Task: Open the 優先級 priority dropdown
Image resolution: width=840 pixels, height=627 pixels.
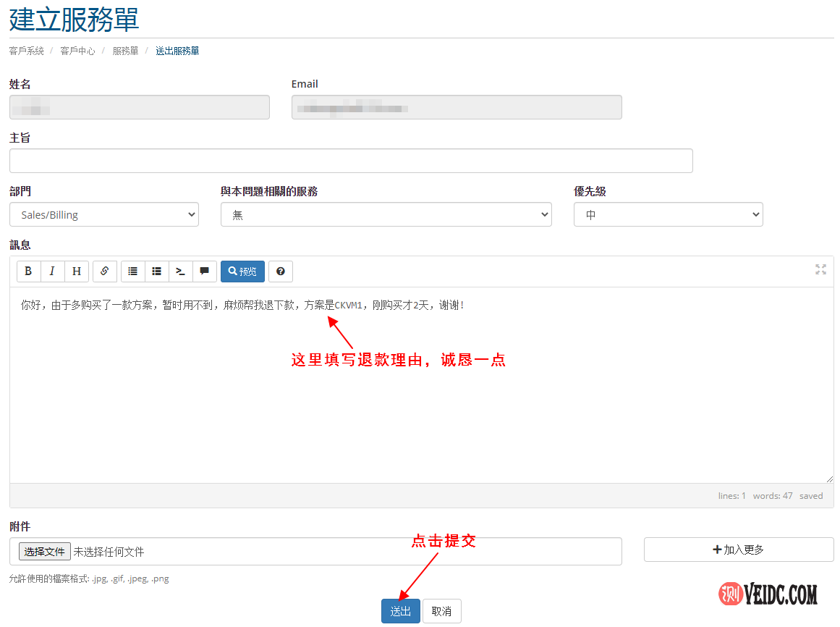Action: click(668, 215)
